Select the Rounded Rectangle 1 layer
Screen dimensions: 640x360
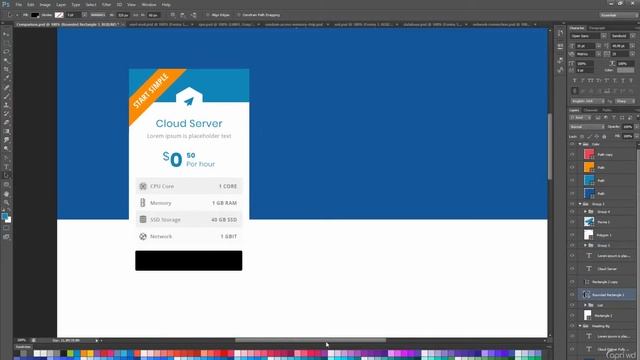607,294
